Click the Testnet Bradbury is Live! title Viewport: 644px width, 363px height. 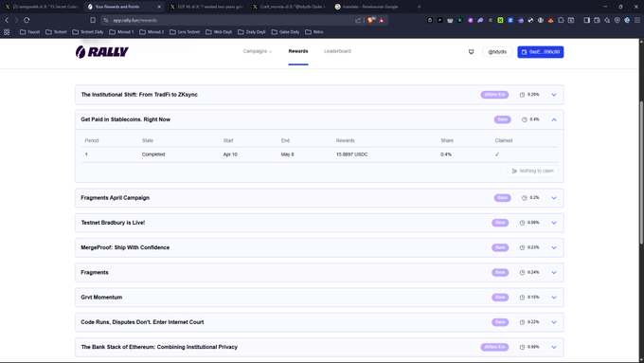click(x=113, y=223)
